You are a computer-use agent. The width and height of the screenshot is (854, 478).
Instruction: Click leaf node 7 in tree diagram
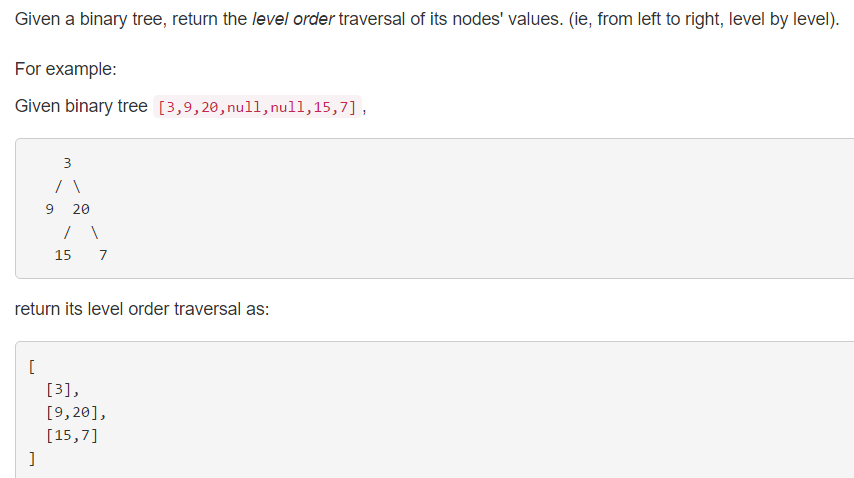tap(103, 255)
